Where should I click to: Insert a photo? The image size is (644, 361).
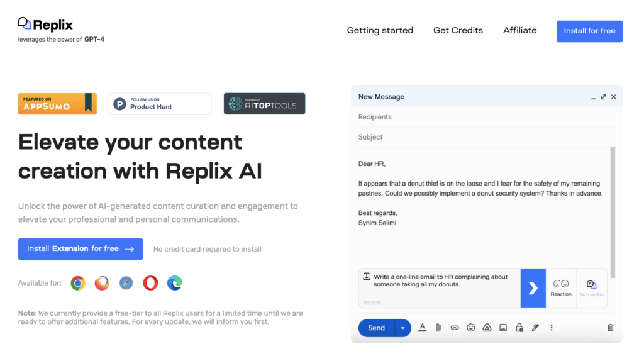pyautogui.click(x=503, y=328)
